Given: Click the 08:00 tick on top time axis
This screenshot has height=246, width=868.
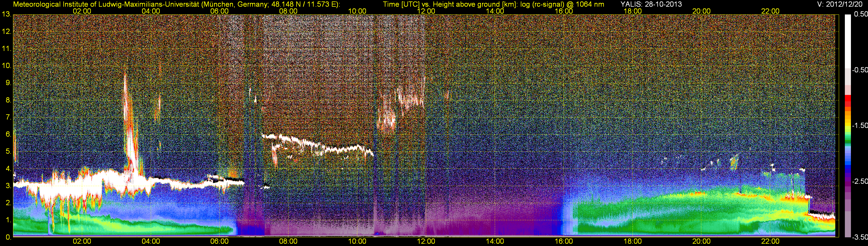Looking at the screenshot, I should pos(288,11).
